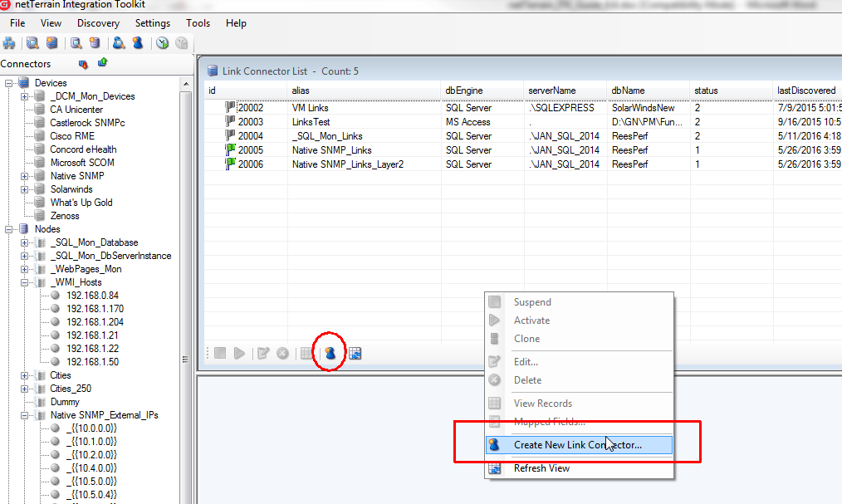Select Refresh View in the context menu
This screenshot has width=842, height=504.
(541, 468)
